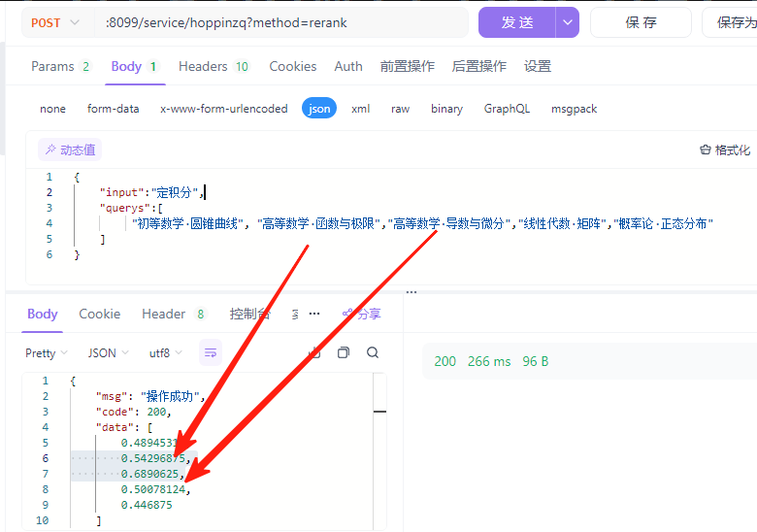
Task: Click the 分享 share link
Action: pyautogui.click(x=362, y=314)
